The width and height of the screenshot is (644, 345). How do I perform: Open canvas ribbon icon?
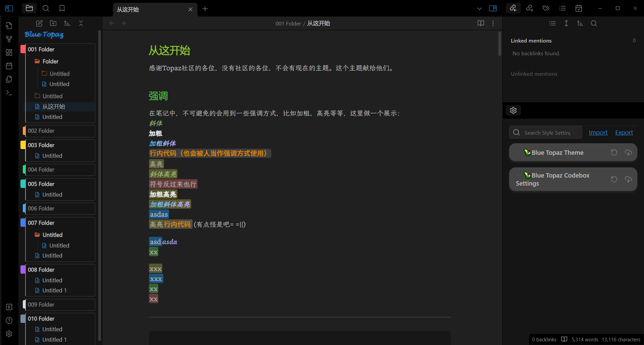[x=9, y=52]
